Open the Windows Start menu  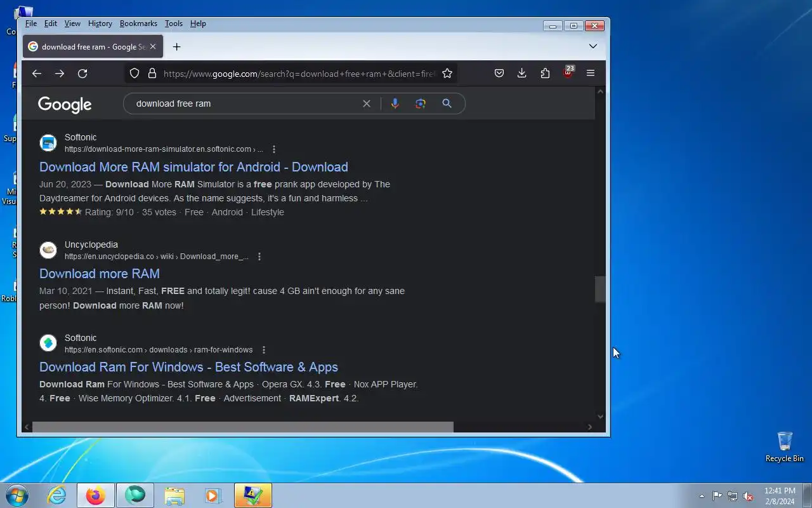click(17, 495)
